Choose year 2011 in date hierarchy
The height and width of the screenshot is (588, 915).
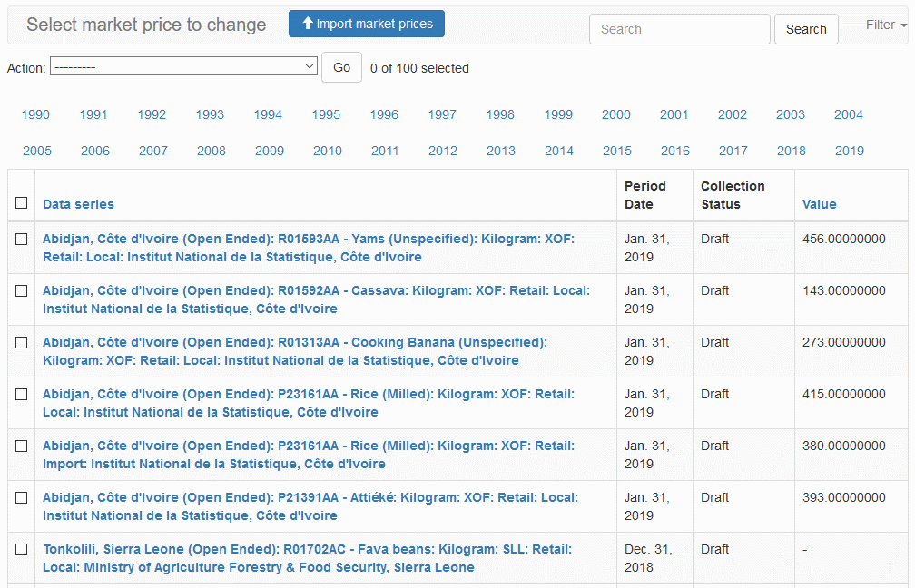[385, 151]
